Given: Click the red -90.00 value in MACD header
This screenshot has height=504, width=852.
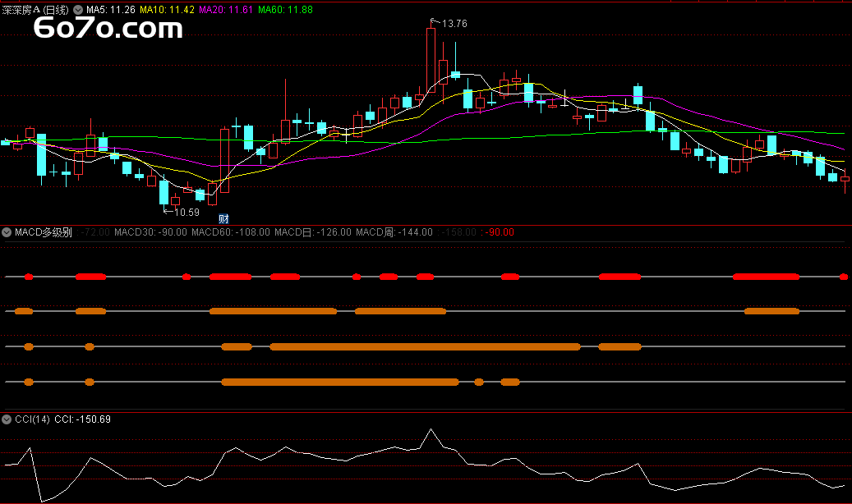Looking at the screenshot, I should tap(500, 232).
